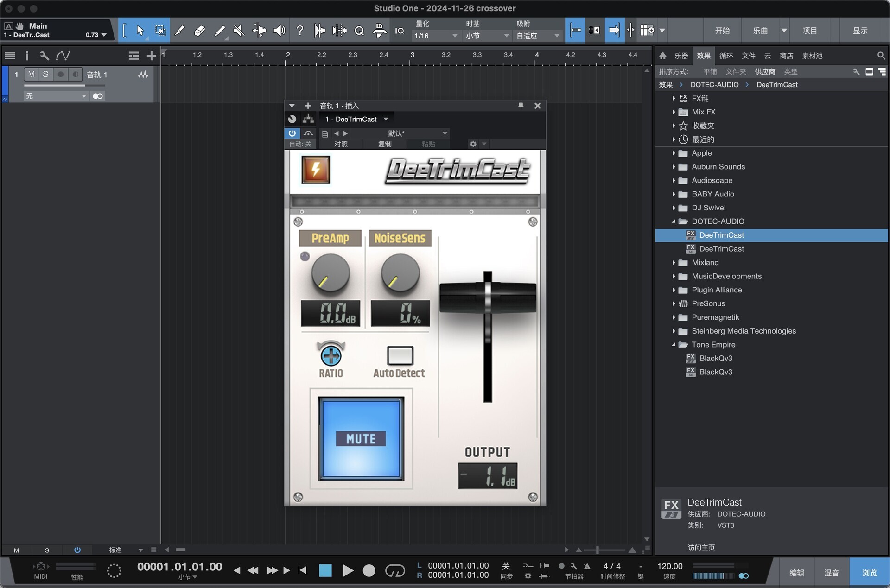
Task: Click the plugin output fader handle
Action: pyautogui.click(x=488, y=297)
